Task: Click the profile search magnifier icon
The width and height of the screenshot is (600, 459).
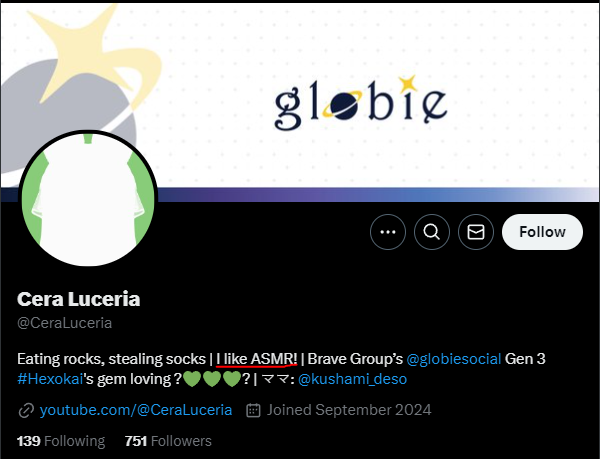Action: (432, 232)
